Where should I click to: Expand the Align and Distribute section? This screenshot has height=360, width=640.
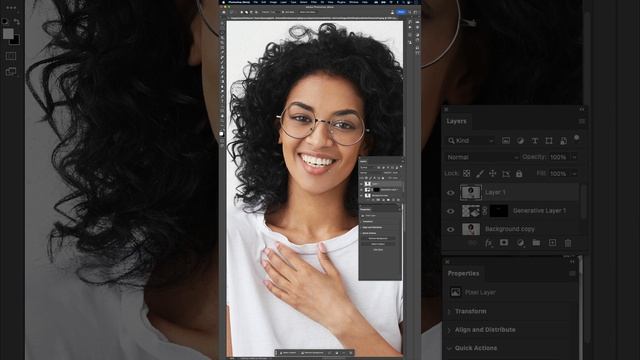pos(449,330)
